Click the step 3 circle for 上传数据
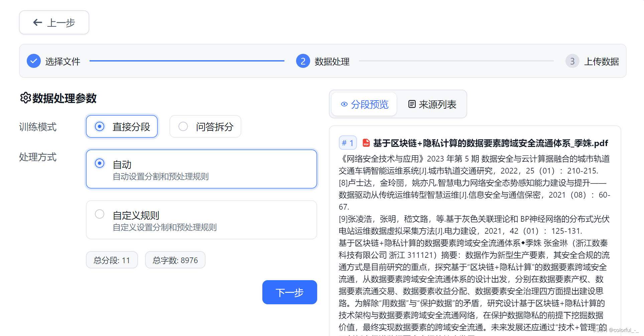 pyautogui.click(x=572, y=61)
